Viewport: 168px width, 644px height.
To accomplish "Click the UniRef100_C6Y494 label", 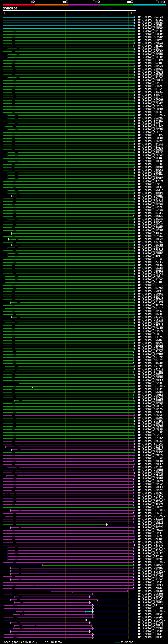I will pos(151,467).
